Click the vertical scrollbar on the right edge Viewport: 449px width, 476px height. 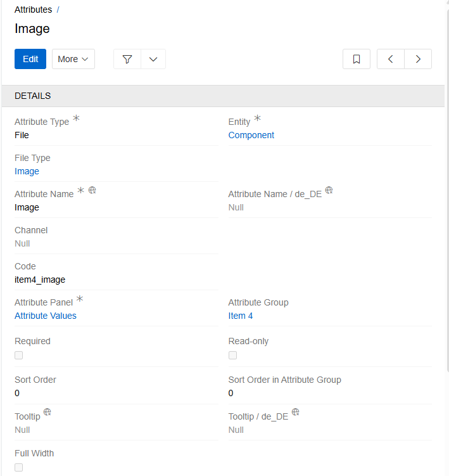click(x=448, y=190)
